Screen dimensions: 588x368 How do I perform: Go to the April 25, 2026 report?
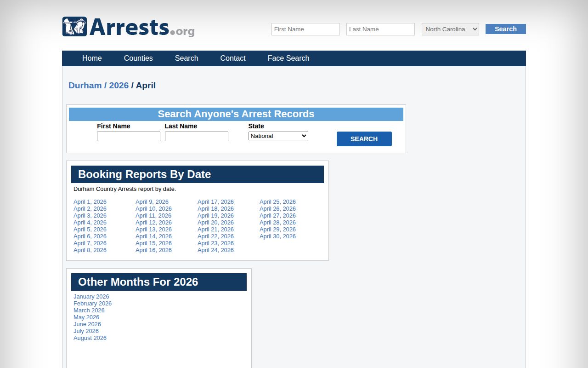point(277,202)
